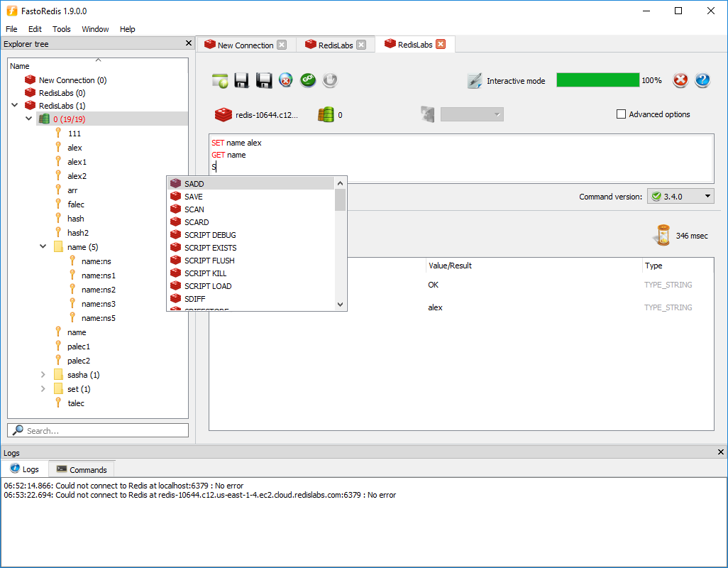The width and height of the screenshot is (728, 568).
Task: Open the Edit menu
Action: click(35, 29)
